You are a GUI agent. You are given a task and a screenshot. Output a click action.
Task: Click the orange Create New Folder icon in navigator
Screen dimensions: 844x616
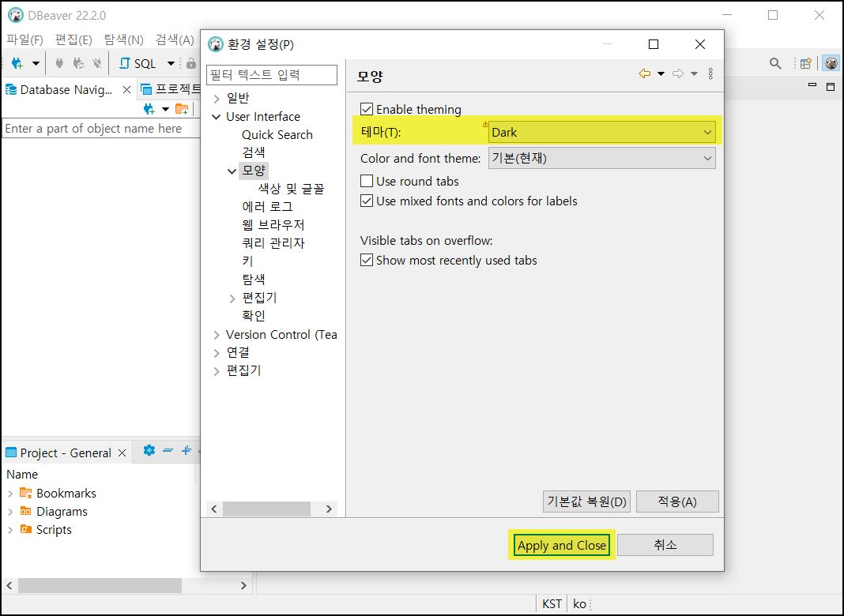182,109
